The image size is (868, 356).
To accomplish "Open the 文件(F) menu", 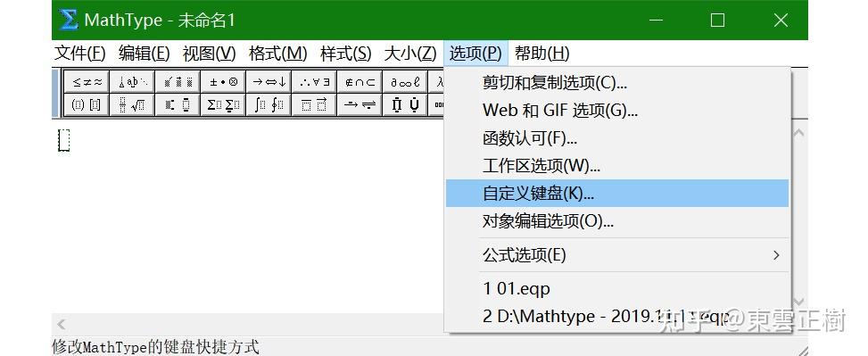I will 79,54.
